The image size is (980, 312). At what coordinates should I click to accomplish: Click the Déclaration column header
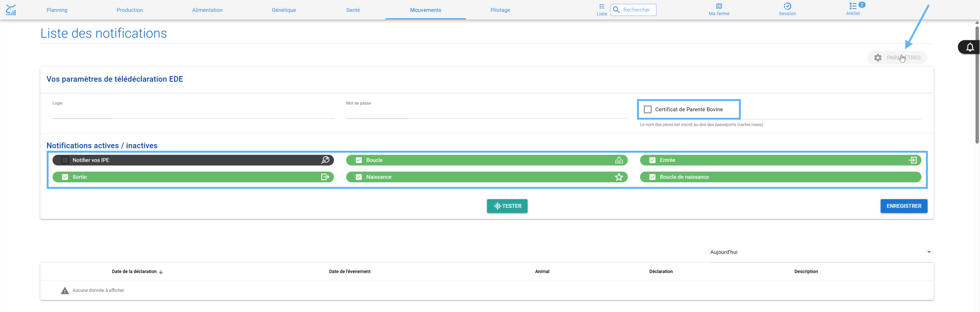point(661,272)
